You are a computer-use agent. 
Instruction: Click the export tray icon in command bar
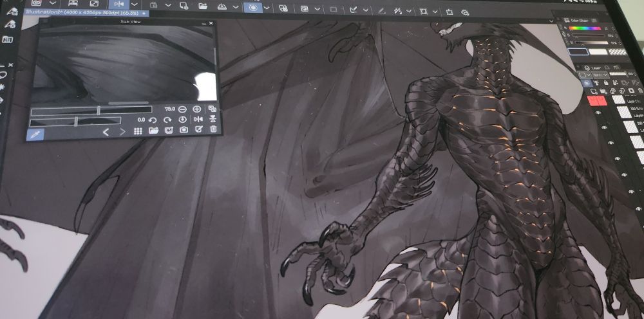tap(222, 6)
